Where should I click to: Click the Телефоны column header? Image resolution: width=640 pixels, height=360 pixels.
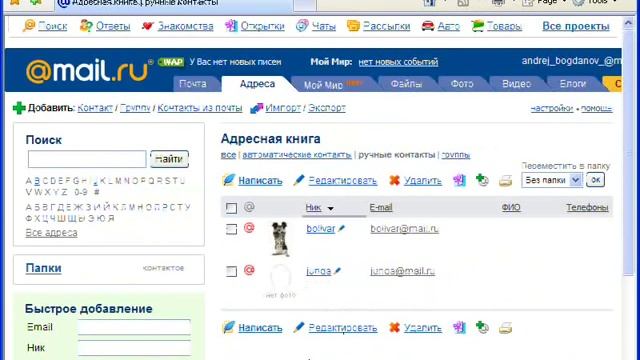tap(587, 208)
